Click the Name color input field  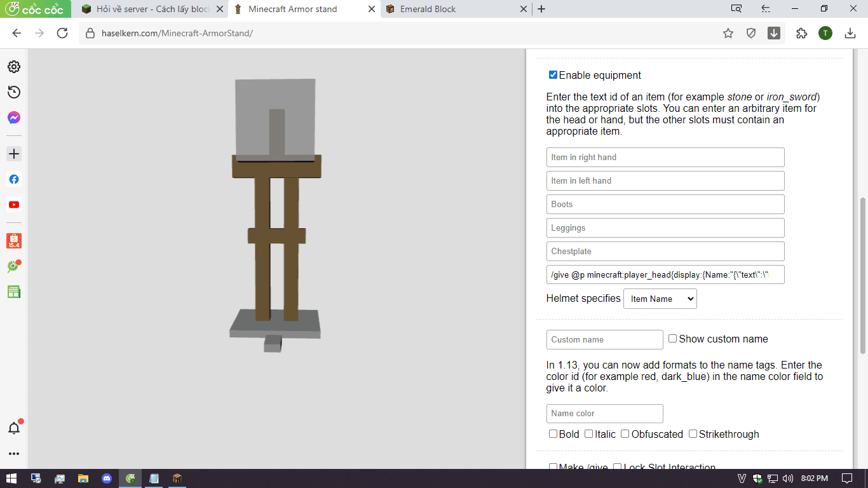pyautogui.click(x=604, y=413)
